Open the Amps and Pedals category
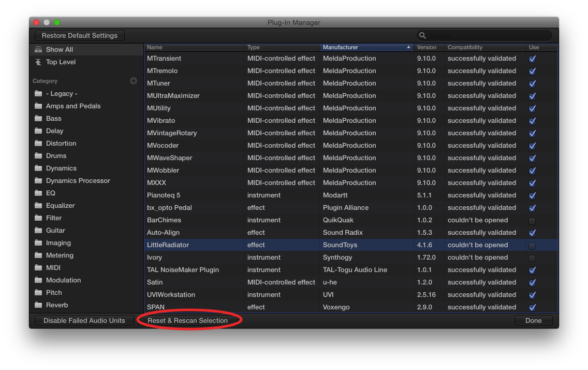 click(x=86, y=106)
